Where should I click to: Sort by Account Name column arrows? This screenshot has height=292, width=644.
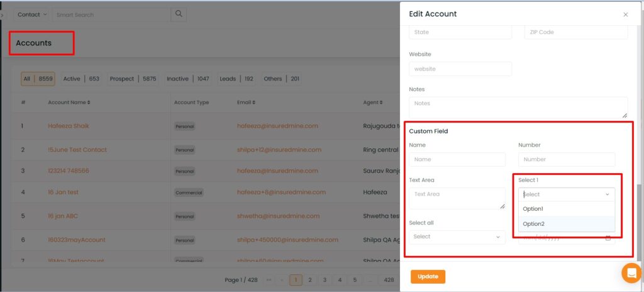tap(89, 102)
